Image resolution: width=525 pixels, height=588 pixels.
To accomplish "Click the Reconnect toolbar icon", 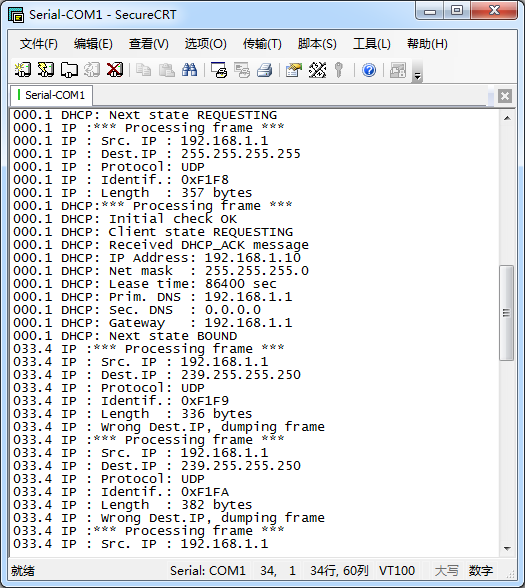I will point(92,70).
